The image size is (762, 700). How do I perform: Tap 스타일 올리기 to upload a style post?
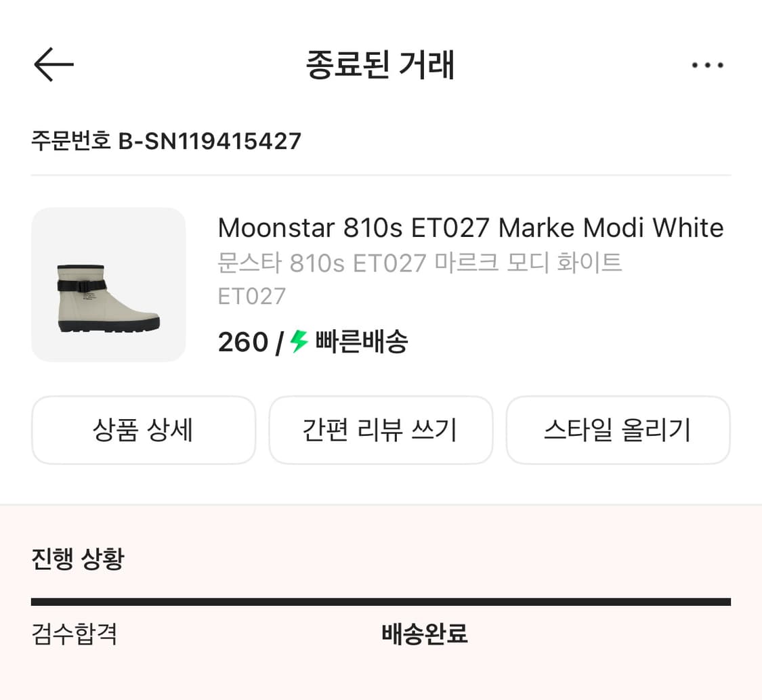pos(618,431)
